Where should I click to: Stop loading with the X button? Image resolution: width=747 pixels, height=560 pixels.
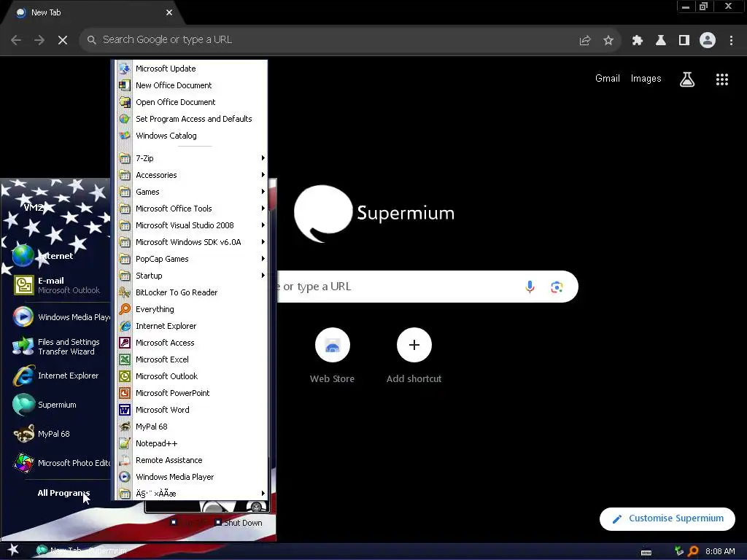63,40
